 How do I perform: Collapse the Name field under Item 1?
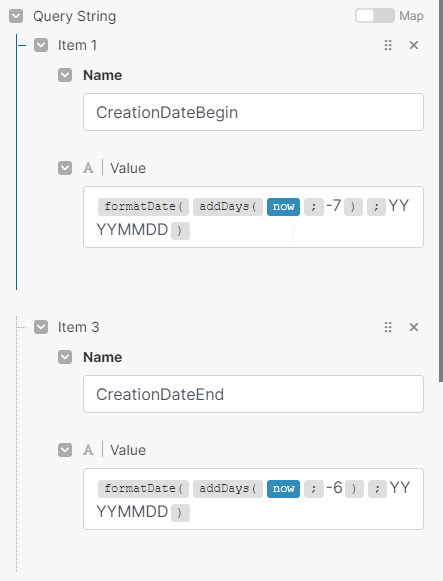click(65, 75)
